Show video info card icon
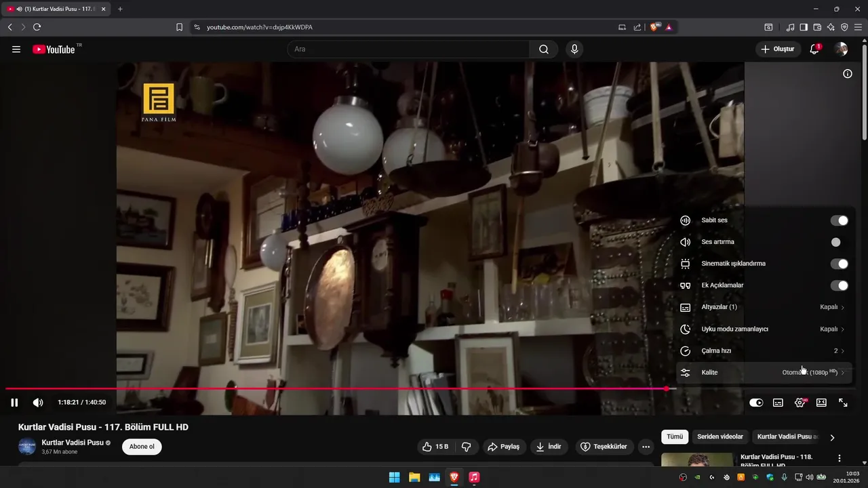 [848, 74]
